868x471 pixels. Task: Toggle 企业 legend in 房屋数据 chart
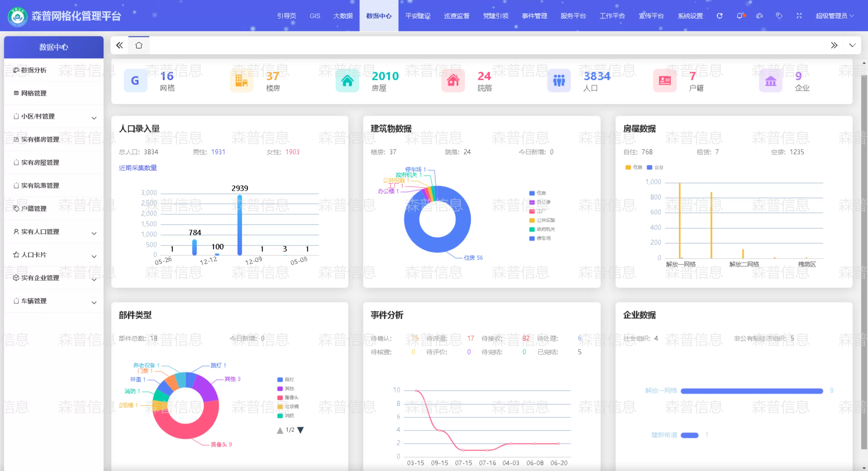(655, 167)
